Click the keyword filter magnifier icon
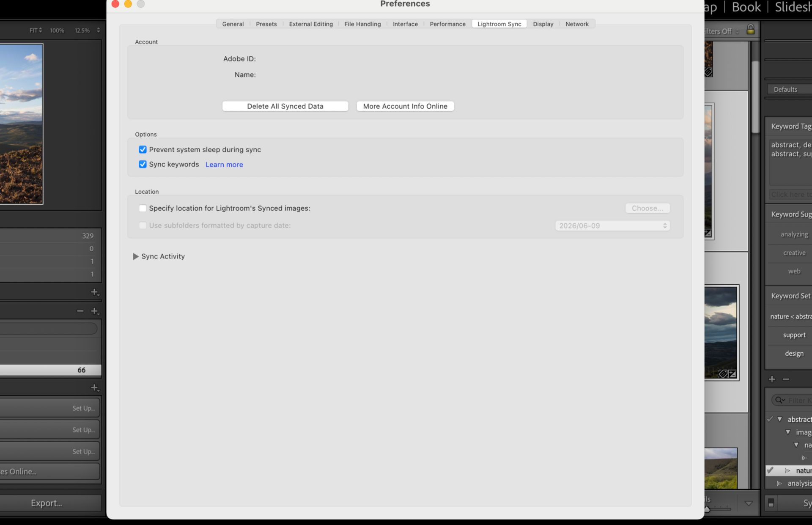Screen dimensions: 812x525 pos(779,400)
